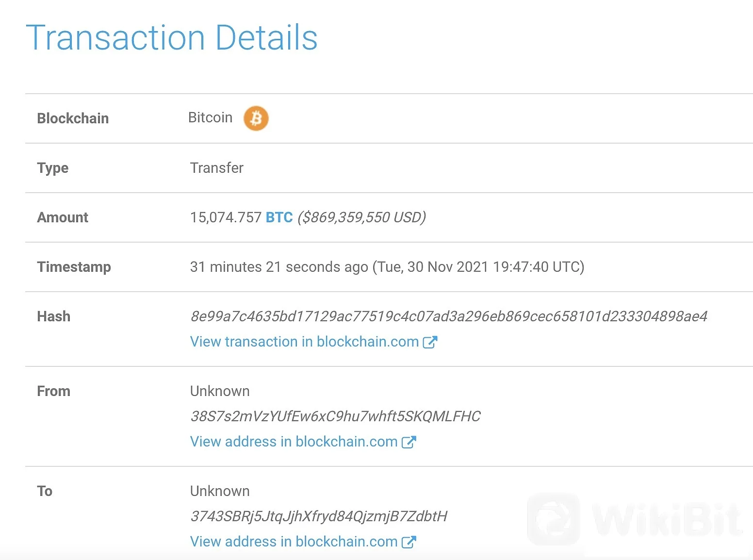Viewport: 753px width, 560px height.
Task: Click the Transfer type value
Action: [217, 168]
